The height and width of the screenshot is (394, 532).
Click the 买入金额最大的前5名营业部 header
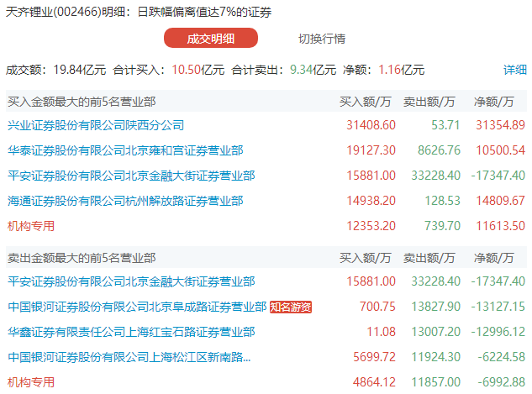click(82, 102)
